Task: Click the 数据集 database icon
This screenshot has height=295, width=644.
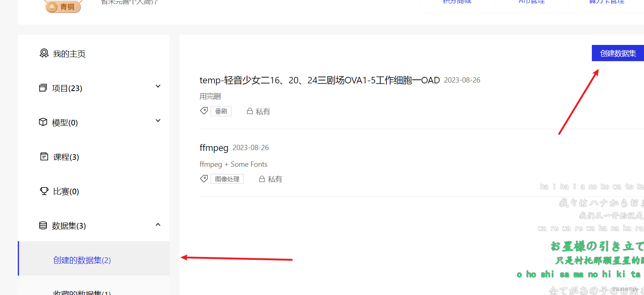Action: [43, 225]
